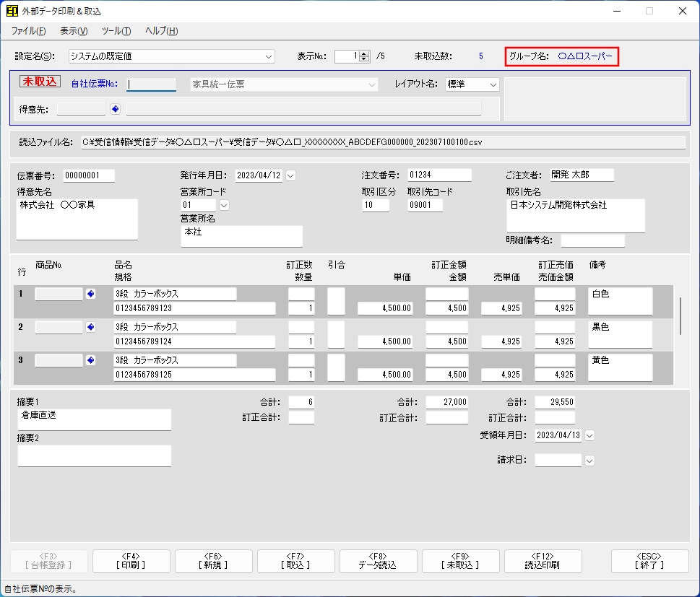Click the 営業所名 field showing 本社
The height and width of the screenshot is (597, 700).
(242, 236)
